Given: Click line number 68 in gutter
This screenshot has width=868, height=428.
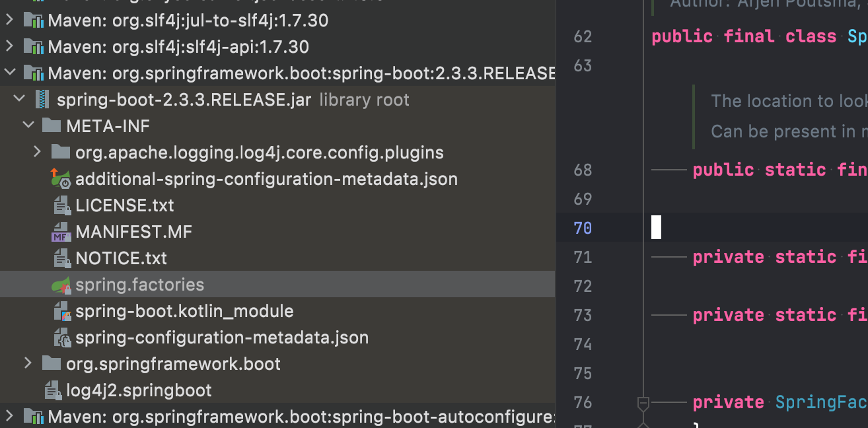Looking at the screenshot, I should click(583, 170).
